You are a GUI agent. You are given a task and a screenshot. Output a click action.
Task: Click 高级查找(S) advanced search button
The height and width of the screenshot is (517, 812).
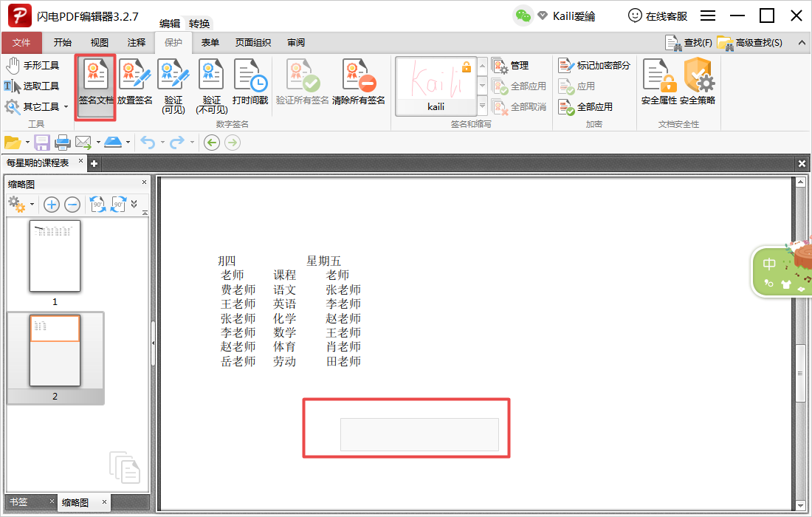click(749, 43)
